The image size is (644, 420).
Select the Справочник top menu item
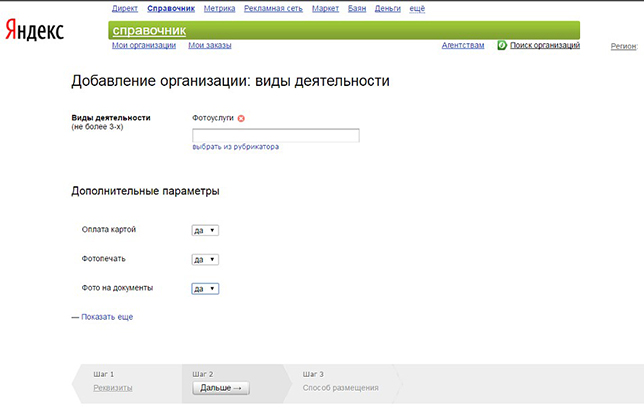point(171,8)
